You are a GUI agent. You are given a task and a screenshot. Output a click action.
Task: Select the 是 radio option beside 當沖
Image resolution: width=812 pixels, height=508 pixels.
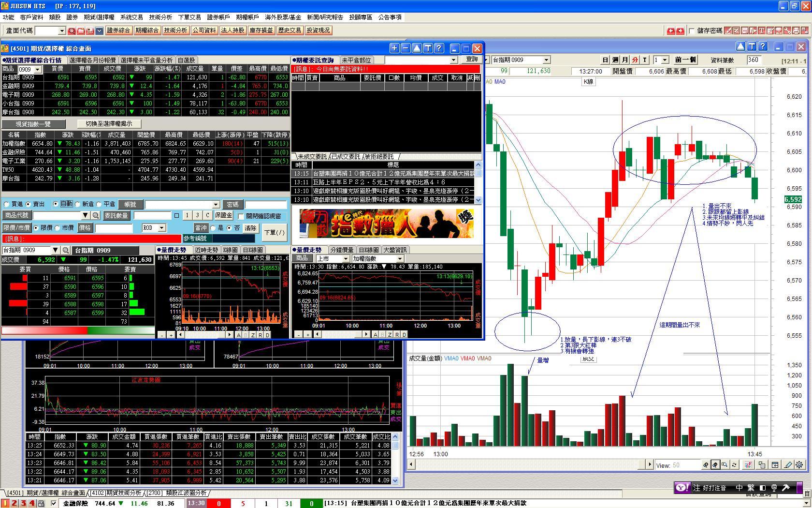click(213, 228)
